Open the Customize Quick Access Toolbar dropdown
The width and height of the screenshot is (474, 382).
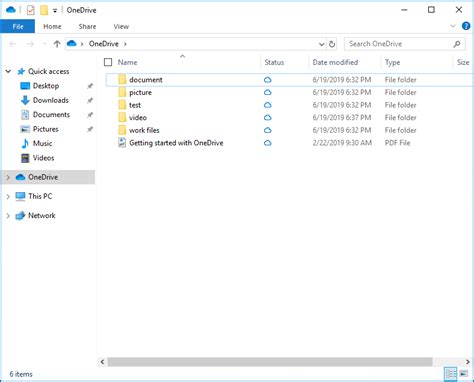coord(55,11)
